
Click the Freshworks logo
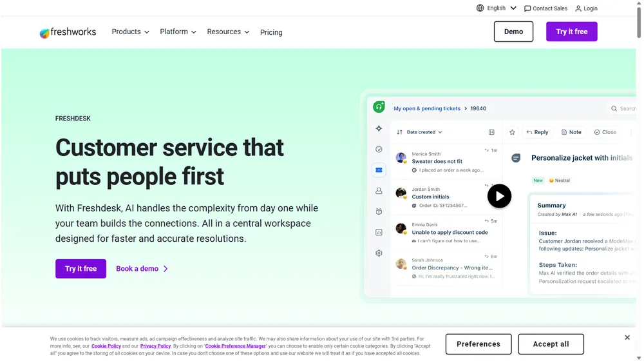(68, 32)
